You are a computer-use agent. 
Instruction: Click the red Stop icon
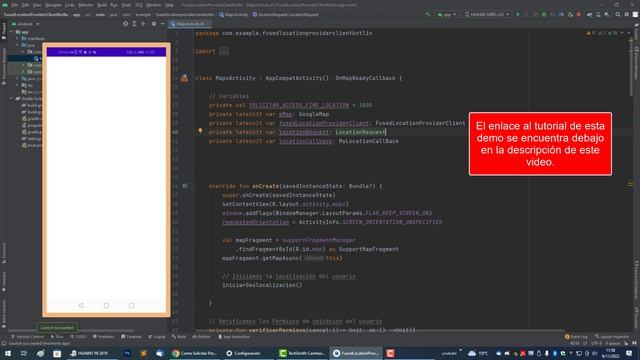pyautogui.click(x=579, y=14)
